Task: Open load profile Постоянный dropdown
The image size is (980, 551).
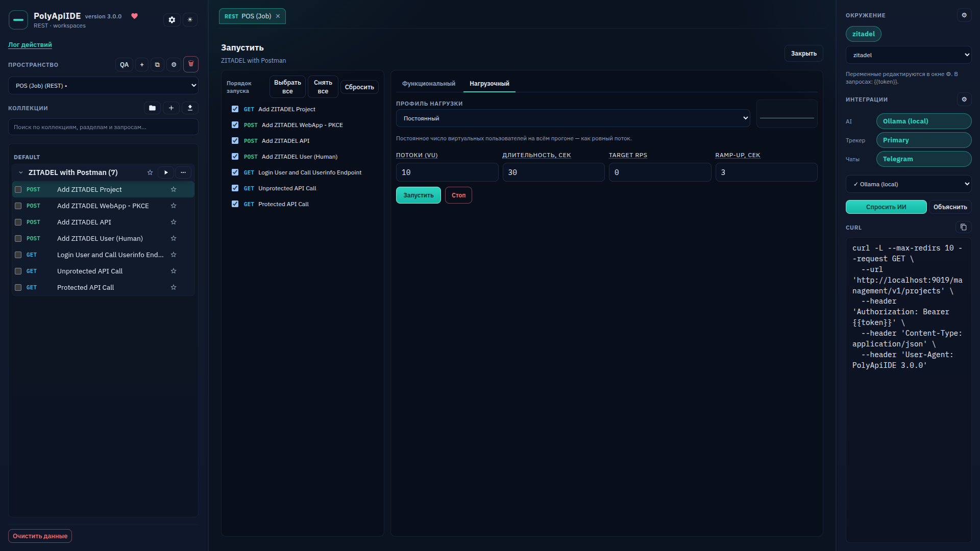Action: pos(573,118)
